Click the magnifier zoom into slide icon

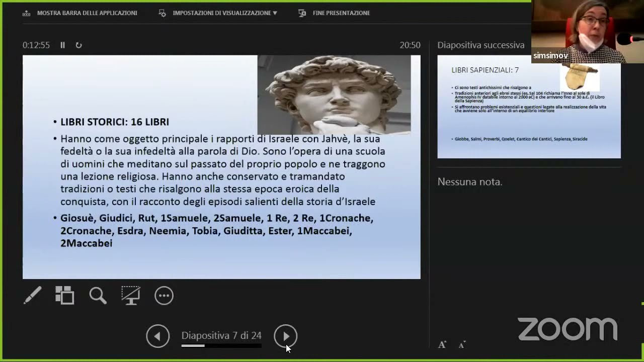[98, 296]
